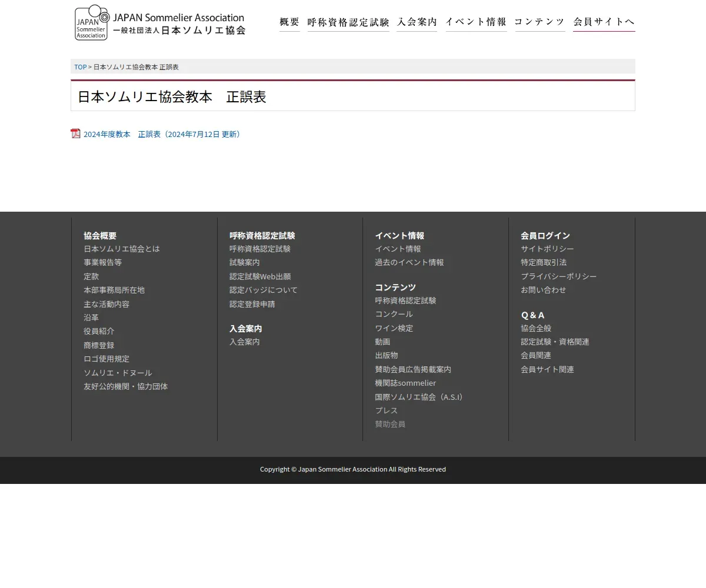Click the PDF icon beside 2024年度教本
The height and width of the screenshot is (588, 706).
click(75, 133)
